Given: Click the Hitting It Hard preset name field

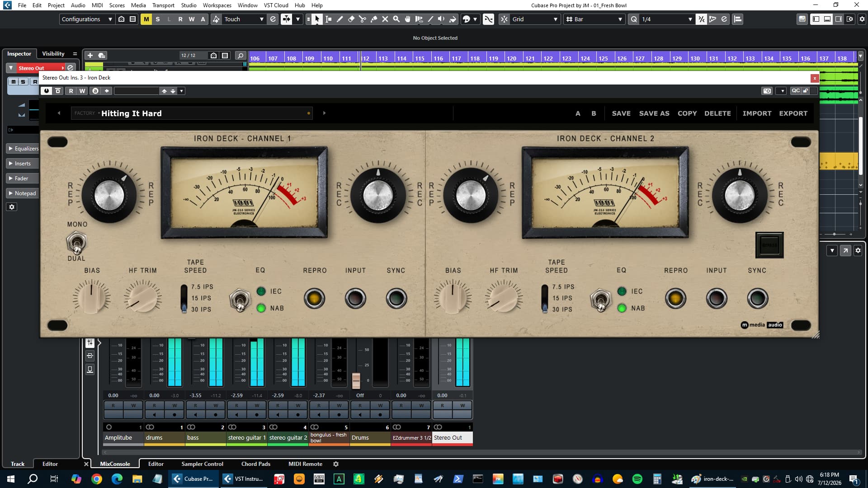Looking at the screenshot, I should pos(191,113).
